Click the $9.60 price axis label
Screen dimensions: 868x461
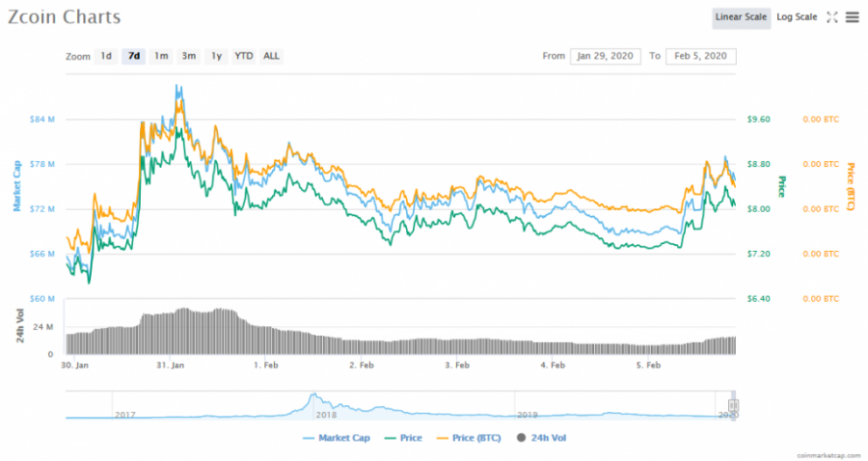coord(758,119)
